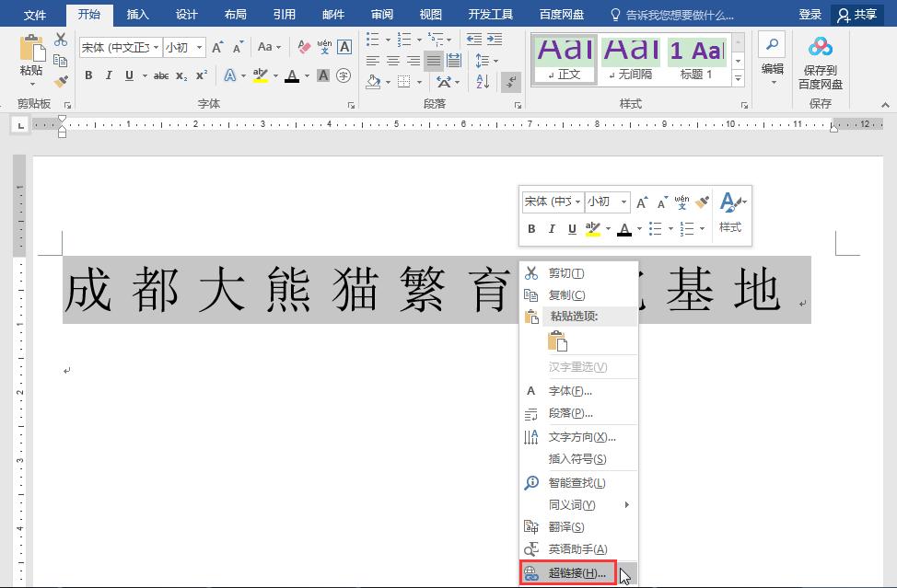Switch to the 插入 (Insert) ribbon tab
The width and height of the screenshot is (897, 588).
[x=137, y=14]
